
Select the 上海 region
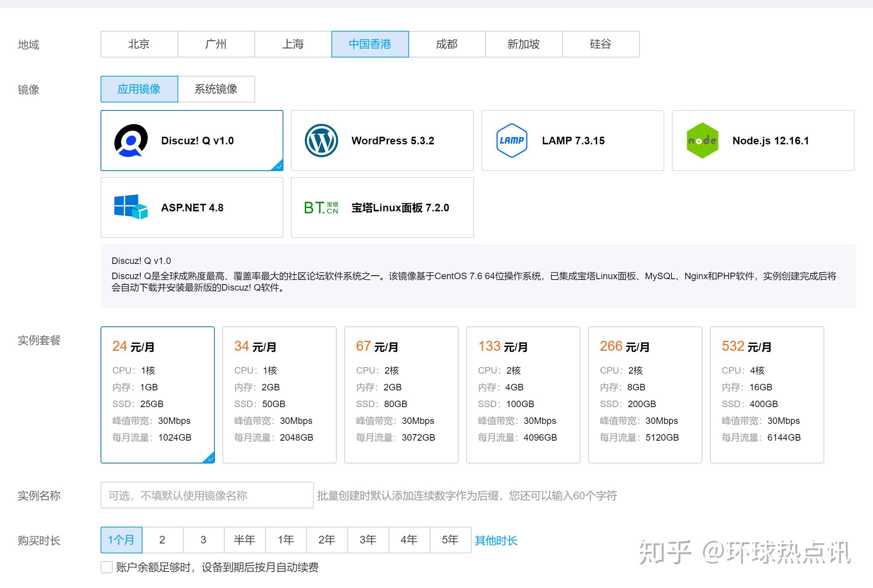point(293,44)
